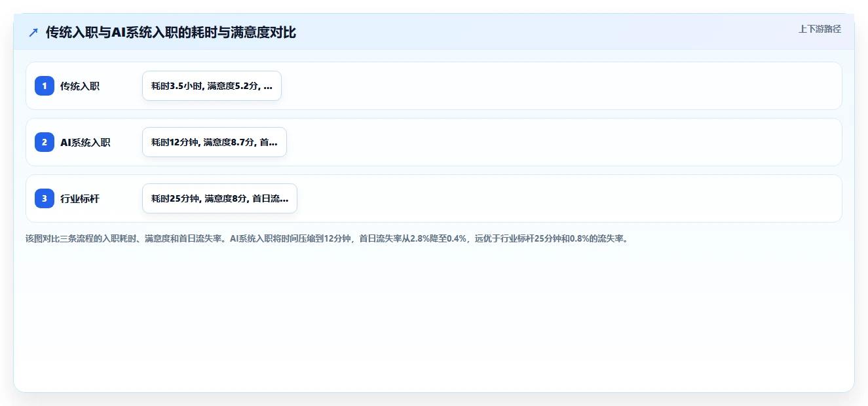Click the arrow icon beside the chart title

(33, 32)
